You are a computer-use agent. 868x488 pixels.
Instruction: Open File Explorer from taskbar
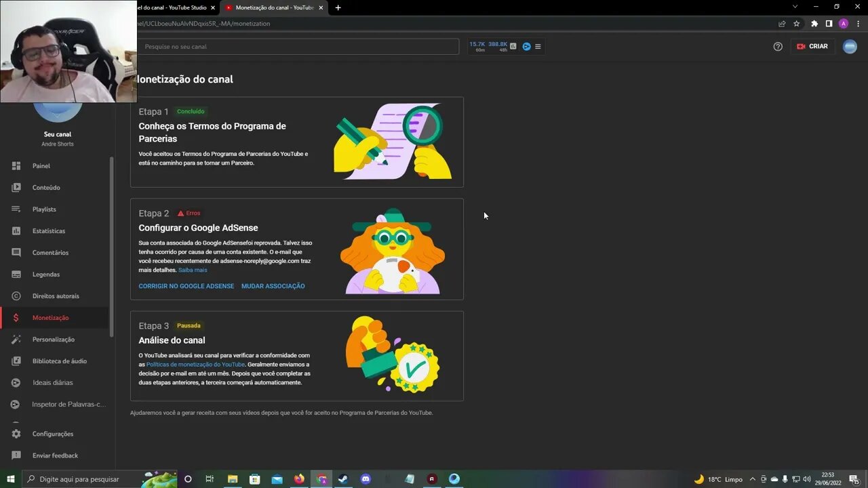[x=233, y=479]
